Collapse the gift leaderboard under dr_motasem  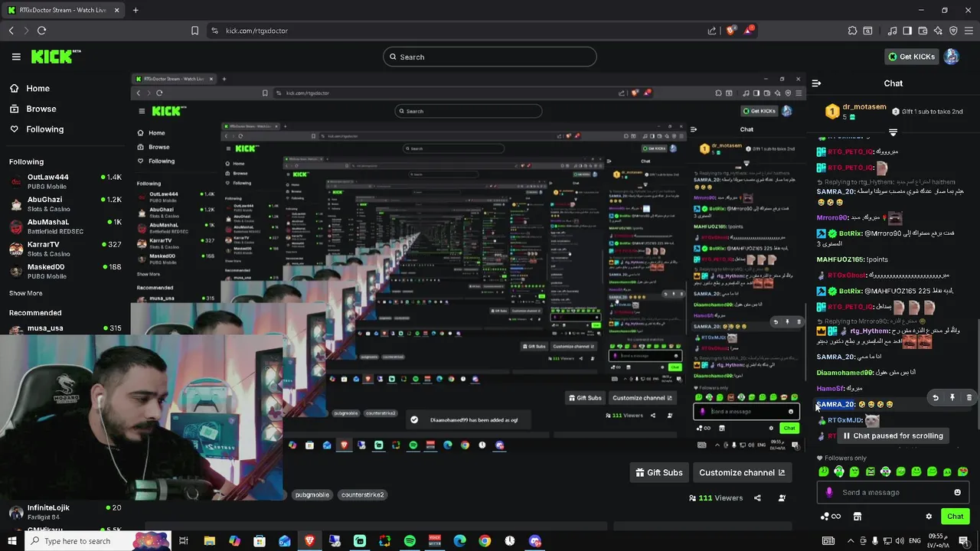[x=893, y=132]
